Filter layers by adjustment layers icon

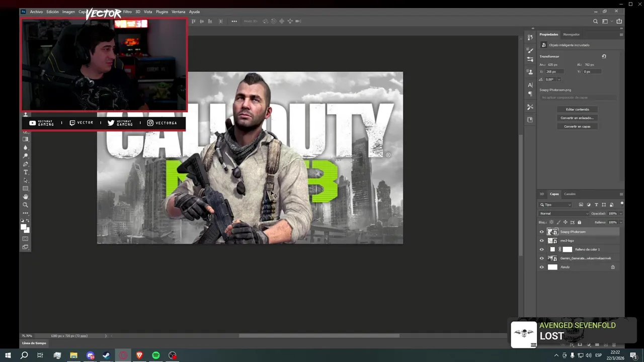tap(589, 205)
